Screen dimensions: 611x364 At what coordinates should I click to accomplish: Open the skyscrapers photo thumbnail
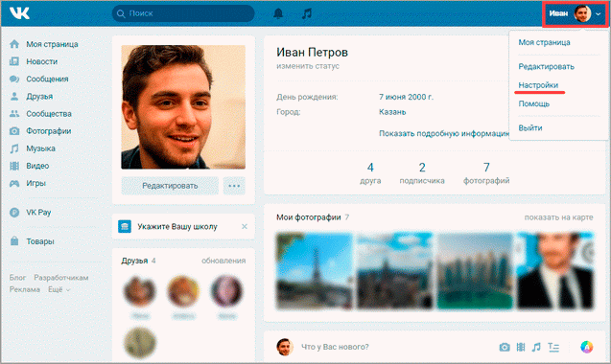475,271
